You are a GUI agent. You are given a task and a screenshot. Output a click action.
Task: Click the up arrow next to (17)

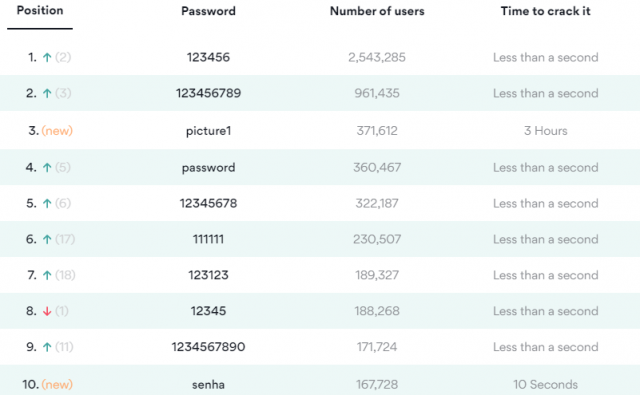pyautogui.click(x=47, y=240)
